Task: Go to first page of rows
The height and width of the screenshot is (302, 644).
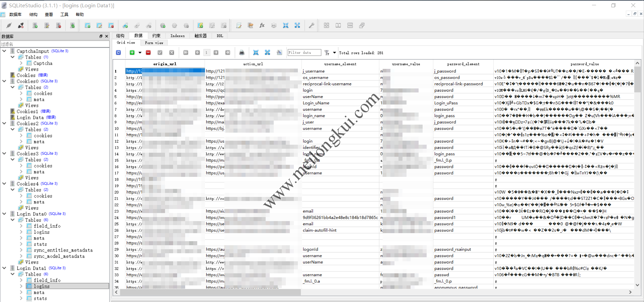Action: 186,53
